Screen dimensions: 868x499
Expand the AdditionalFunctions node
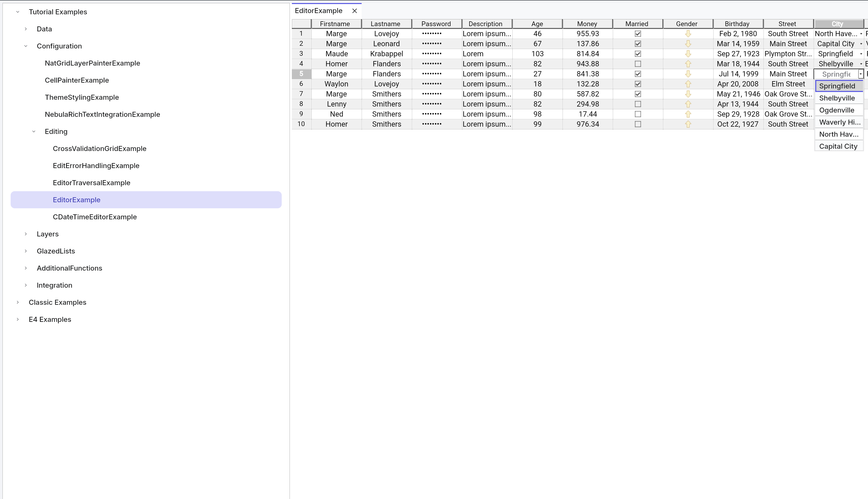coord(26,268)
